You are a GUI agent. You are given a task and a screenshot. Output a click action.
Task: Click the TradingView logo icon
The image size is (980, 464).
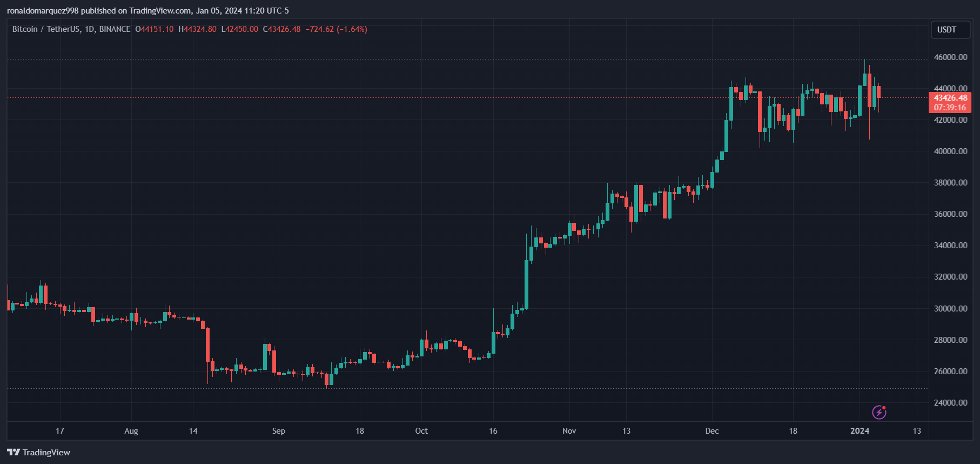(x=14, y=452)
